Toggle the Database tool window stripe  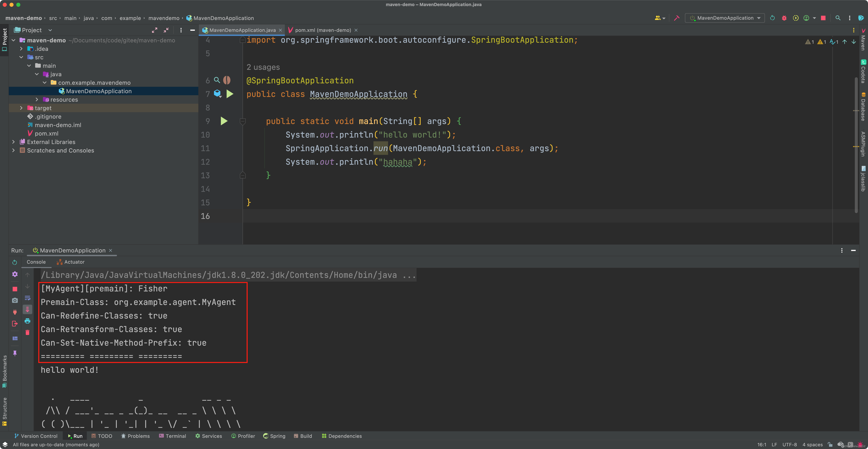[x=863, y=107]
